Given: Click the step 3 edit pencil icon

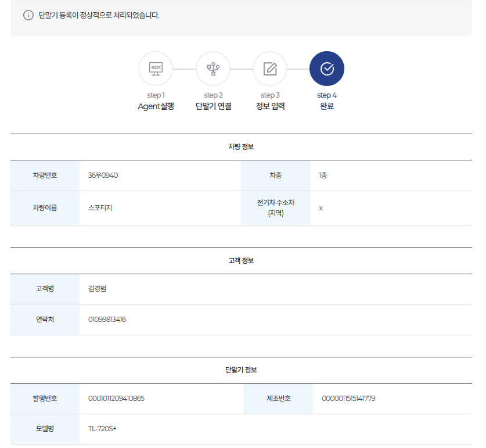Looking at the screenshot, I should coord(270,69).
